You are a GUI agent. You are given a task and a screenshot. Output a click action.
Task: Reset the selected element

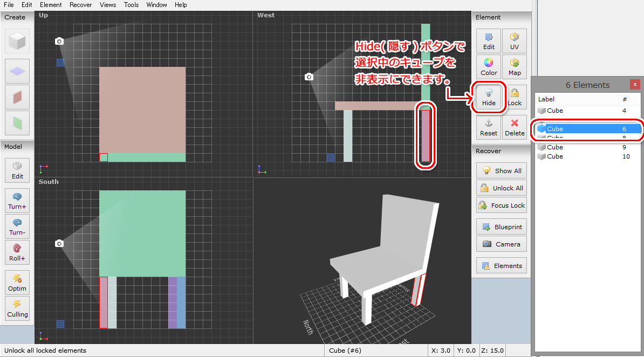point(489,127)
